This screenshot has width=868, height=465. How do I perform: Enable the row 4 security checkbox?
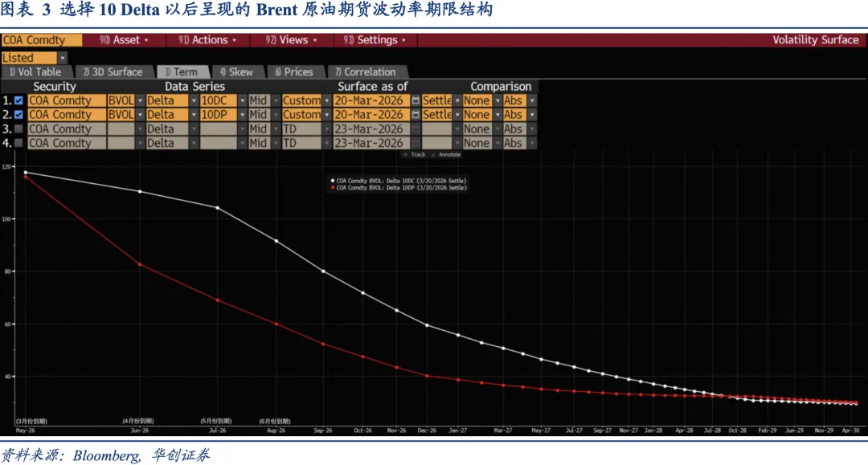(18, 143)
